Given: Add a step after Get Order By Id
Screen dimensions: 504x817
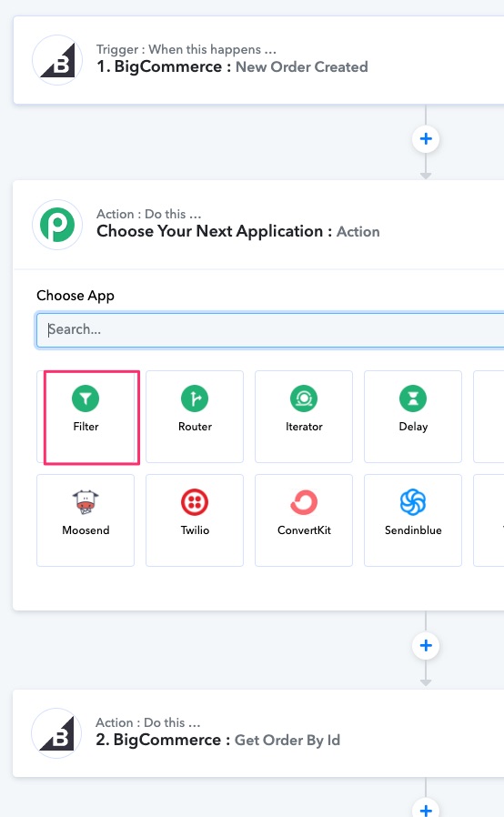Looking at the screenshot, I should pyautogui.click(x=426, y=809).
